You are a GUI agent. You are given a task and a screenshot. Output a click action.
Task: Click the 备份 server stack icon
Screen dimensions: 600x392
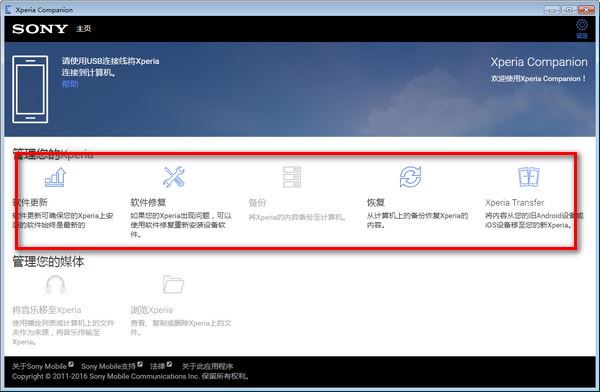(x=292, y=177)
